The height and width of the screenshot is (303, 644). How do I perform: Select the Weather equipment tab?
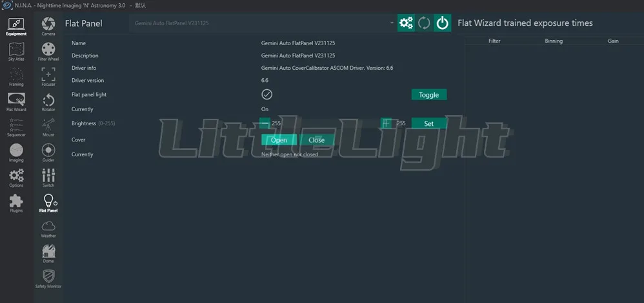point(48,229)
